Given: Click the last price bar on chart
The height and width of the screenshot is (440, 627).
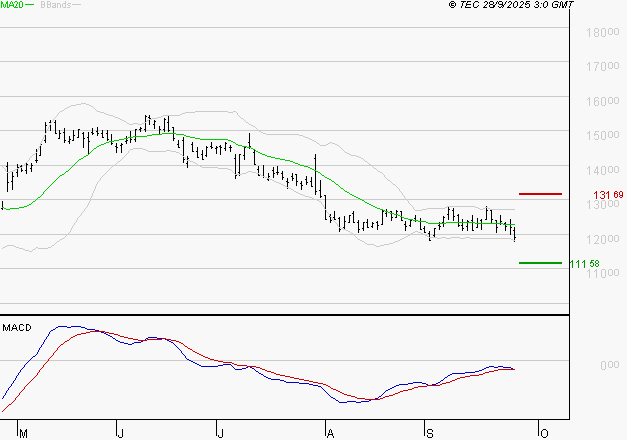Looking at the screenshot, I should click(515, 234).
